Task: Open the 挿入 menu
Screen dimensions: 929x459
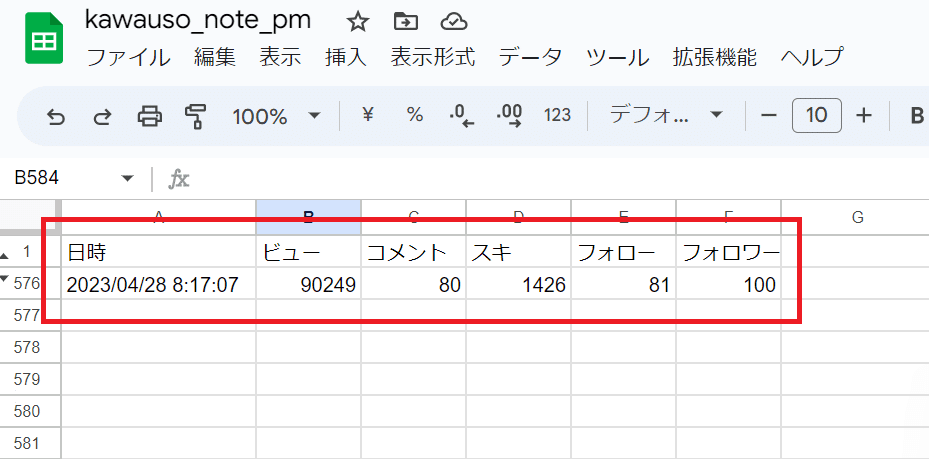Action: [346, 57]
